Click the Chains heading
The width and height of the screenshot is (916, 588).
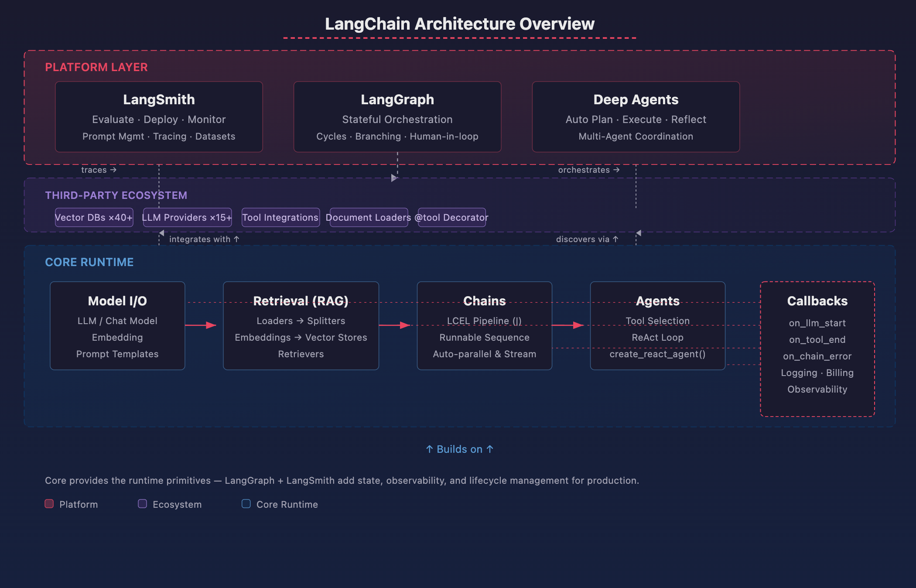tap(485, 301)
